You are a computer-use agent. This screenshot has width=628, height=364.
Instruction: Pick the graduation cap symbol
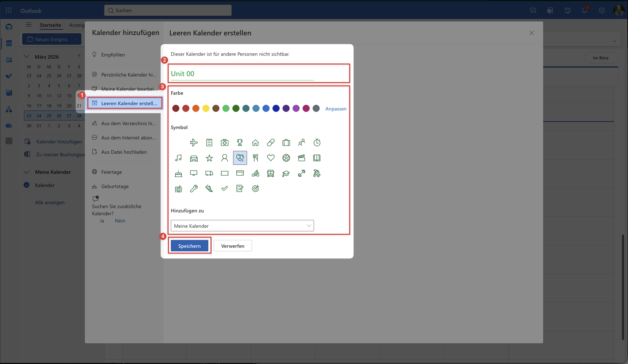tap(286, 174)
